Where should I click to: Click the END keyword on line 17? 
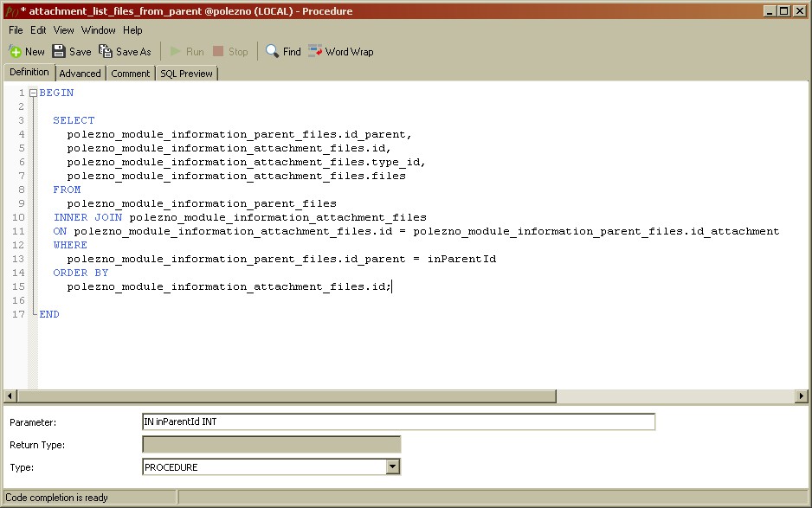[x=49, y=314]
